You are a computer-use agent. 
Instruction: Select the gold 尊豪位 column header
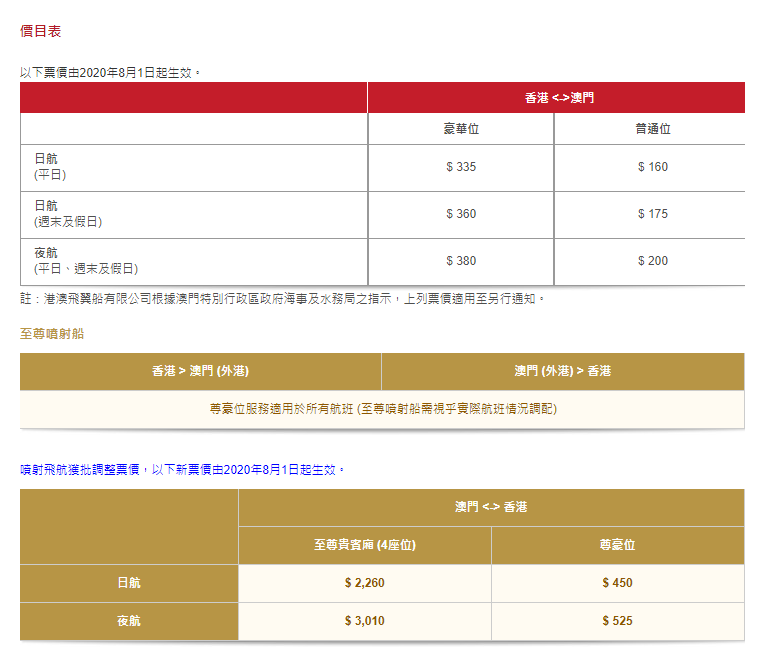(x=617, y=545)
